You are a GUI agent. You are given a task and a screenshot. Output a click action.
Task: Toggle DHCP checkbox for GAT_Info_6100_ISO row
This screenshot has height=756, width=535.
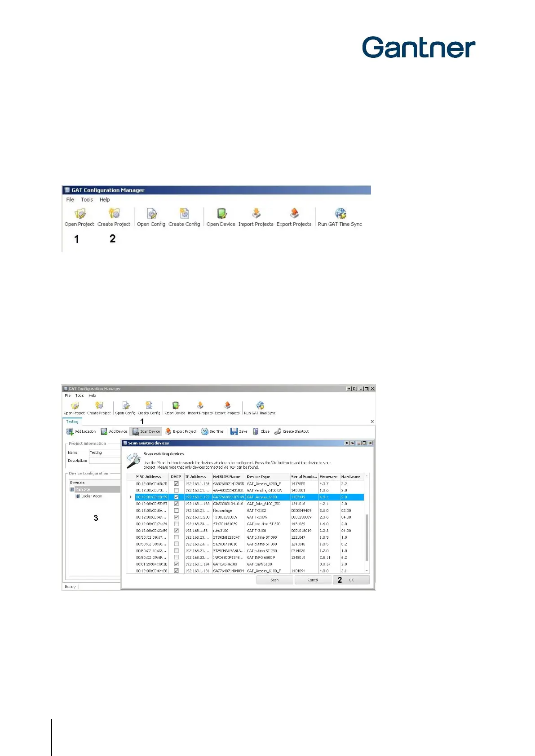coord(176,504)
